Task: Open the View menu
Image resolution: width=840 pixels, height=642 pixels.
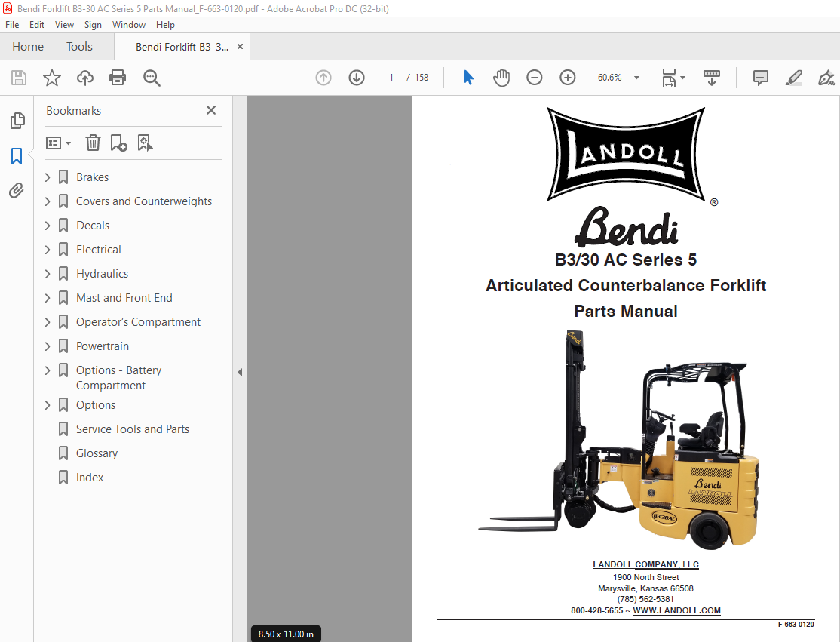Action: pos(64,25)
